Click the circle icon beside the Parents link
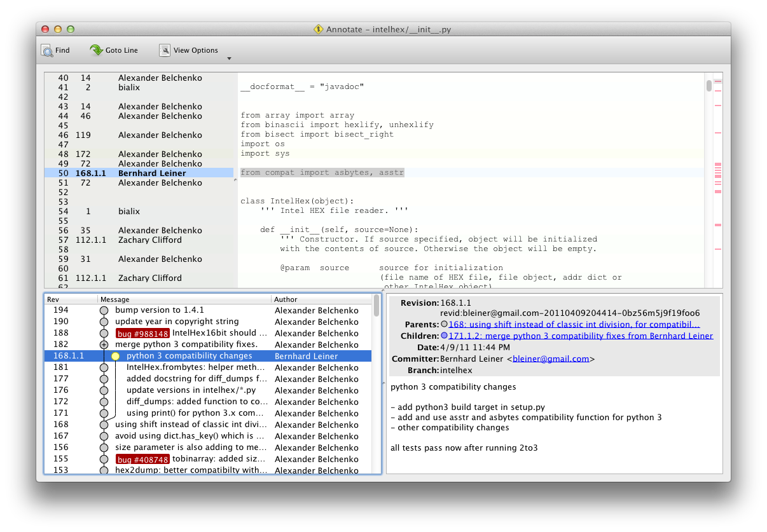This screenshot has height=532, width=767. pos(444,324)
